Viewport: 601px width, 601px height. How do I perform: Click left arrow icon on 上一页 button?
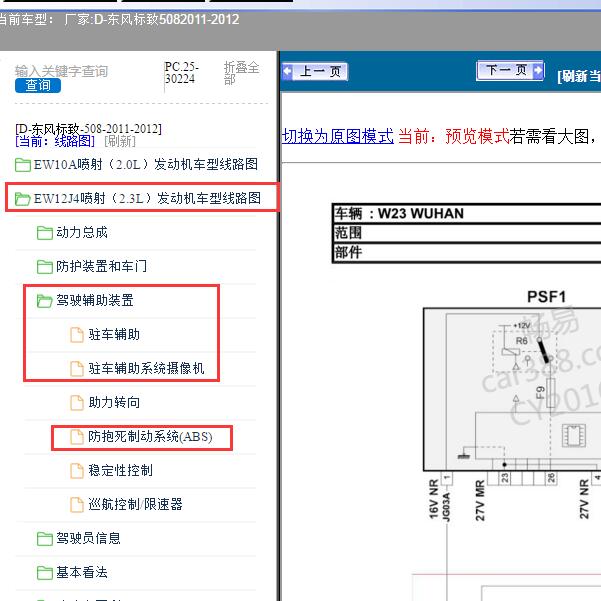(x=287, y=71)
